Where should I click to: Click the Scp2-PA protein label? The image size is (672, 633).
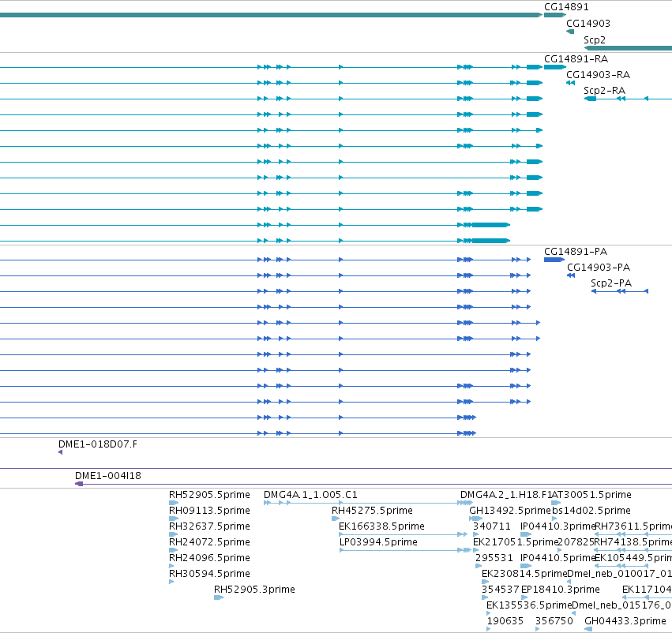point(611,283)
